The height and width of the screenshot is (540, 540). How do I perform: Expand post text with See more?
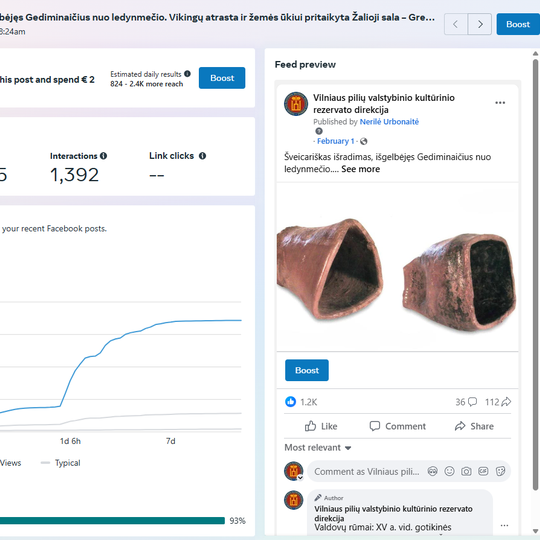tap(361, 169)
